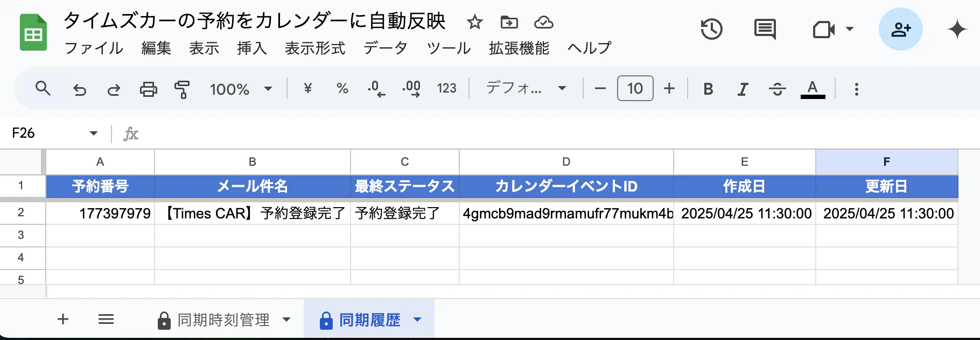Toggle bold formatting

[x=708, y=89]
